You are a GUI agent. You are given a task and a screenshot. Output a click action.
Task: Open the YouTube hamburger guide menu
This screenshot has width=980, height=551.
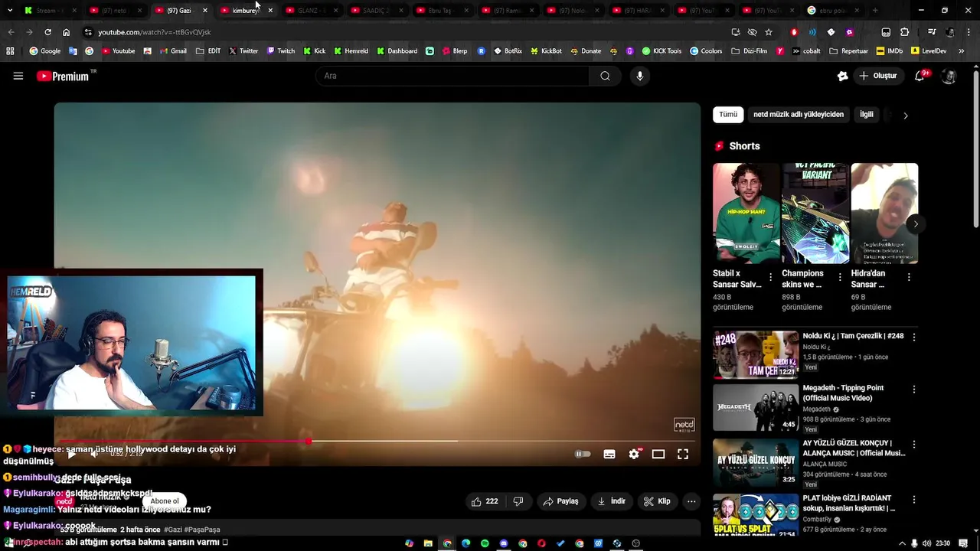point(18,76)
